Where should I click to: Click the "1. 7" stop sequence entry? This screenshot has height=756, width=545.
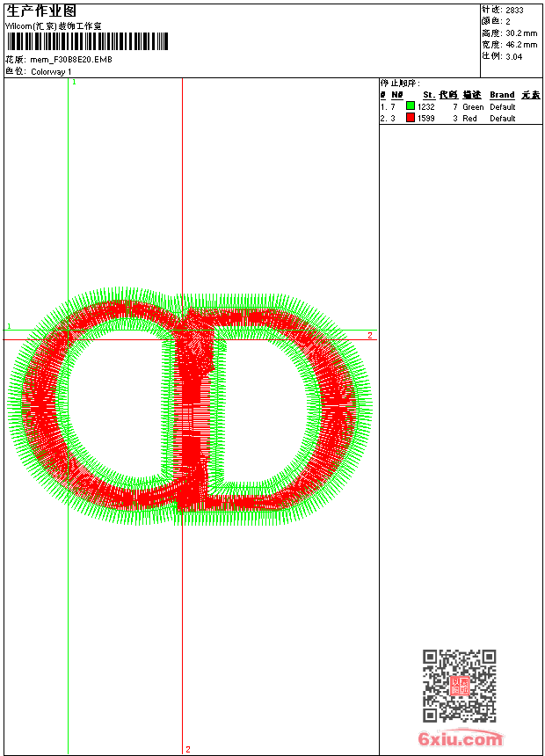[x=388, y=107]
